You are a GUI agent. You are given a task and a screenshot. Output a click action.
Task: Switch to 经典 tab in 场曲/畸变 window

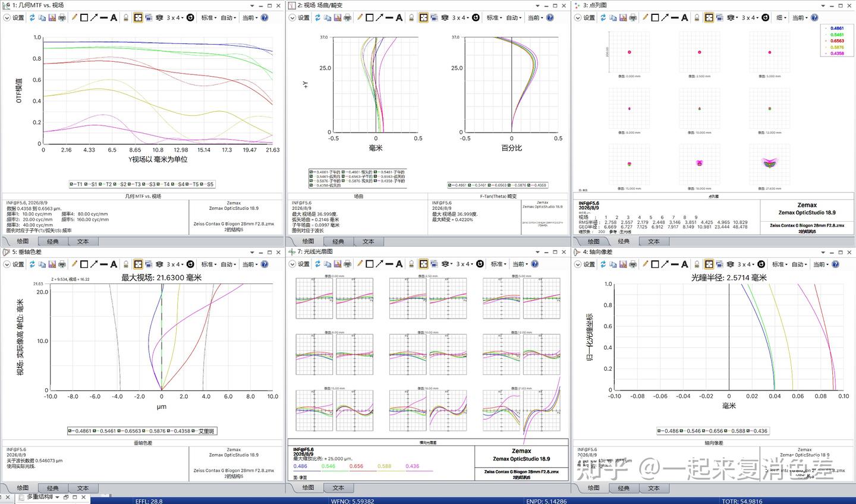(x=338, y=241)
